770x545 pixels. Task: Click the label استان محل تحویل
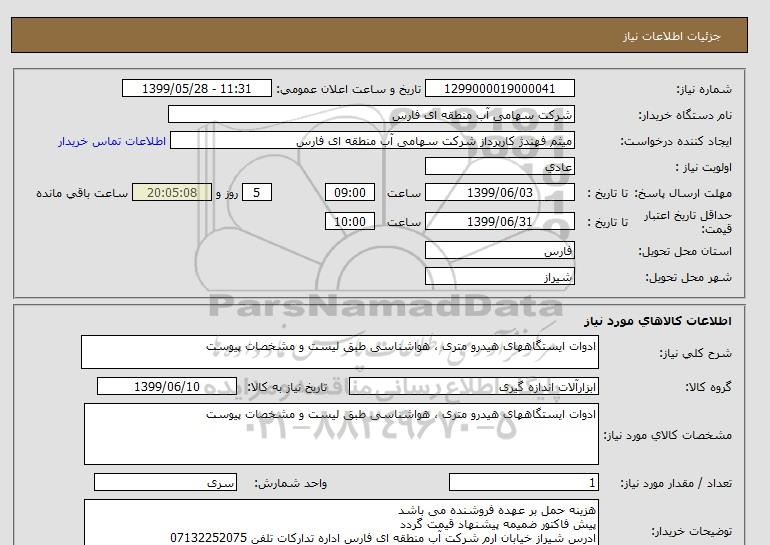(x=685, y=251)
